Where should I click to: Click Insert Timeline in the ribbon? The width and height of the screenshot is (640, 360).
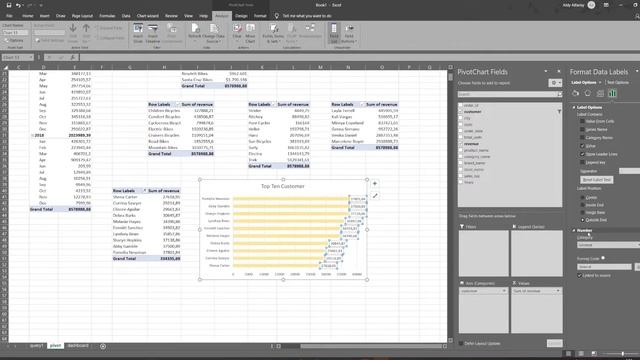point(153,33)
